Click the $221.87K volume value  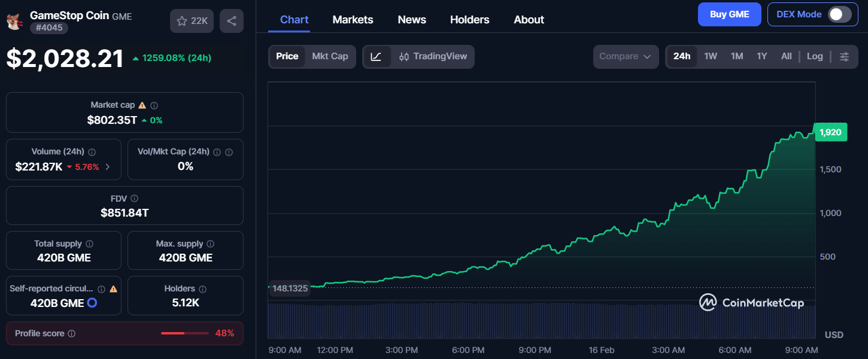[x=39, y=167]
